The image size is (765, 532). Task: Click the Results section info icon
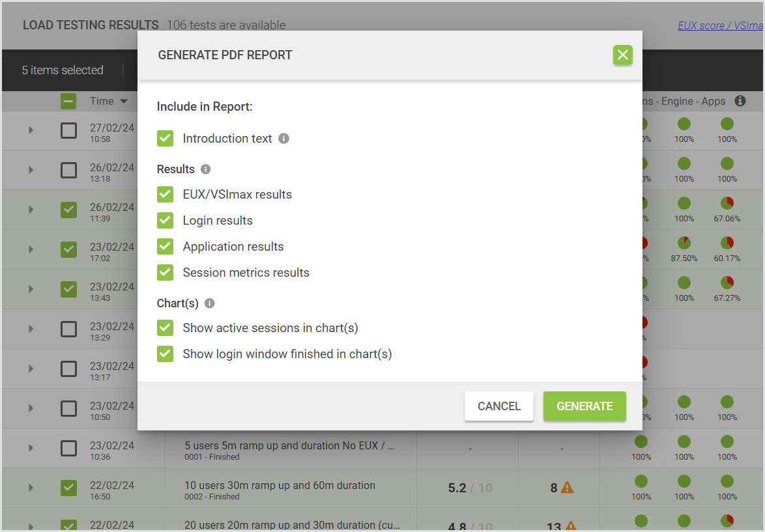point(206,169)
